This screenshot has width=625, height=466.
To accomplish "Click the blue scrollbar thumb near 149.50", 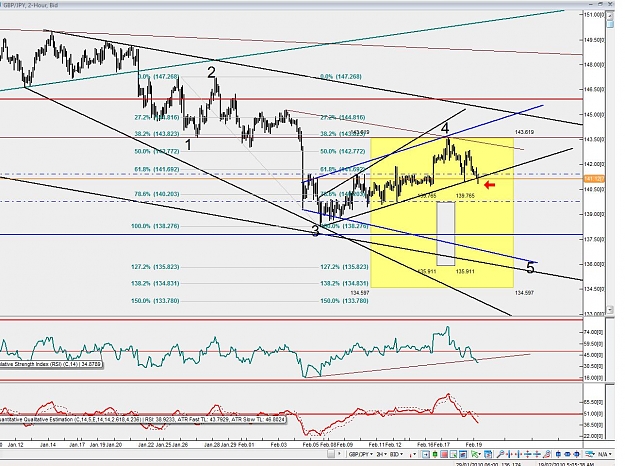I will pyautogui.click(x=610, y=25).
